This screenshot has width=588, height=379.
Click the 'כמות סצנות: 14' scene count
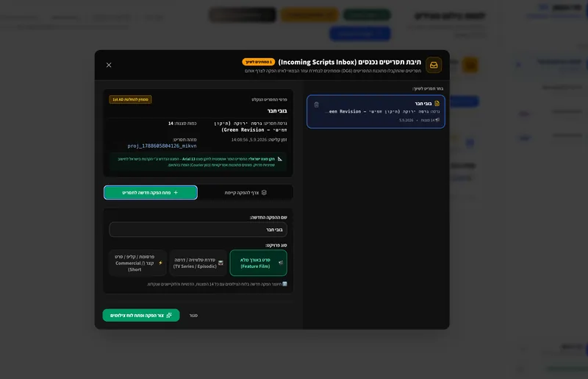click(182, 123)
